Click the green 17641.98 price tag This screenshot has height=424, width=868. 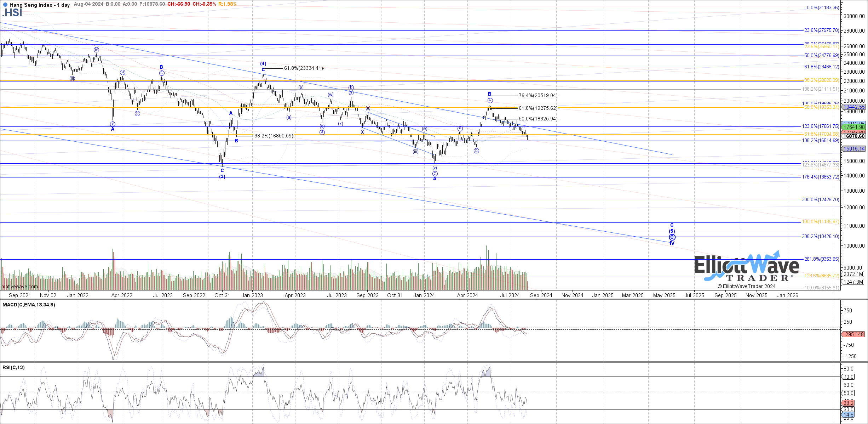tap(853, 127)
